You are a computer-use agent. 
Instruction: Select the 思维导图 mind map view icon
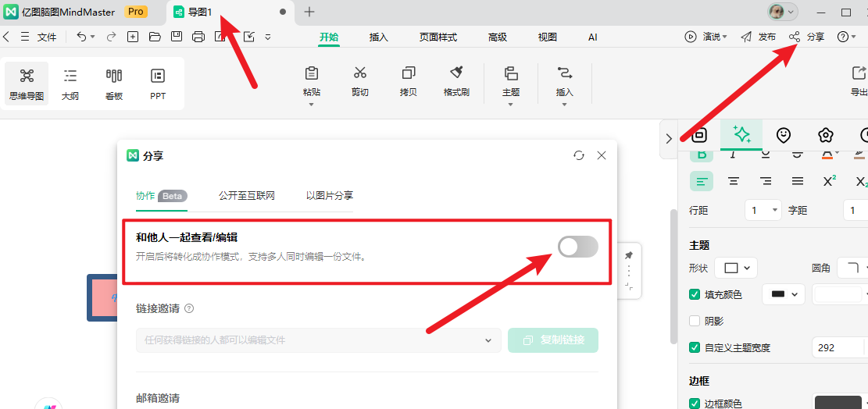[x=27, y=76]
